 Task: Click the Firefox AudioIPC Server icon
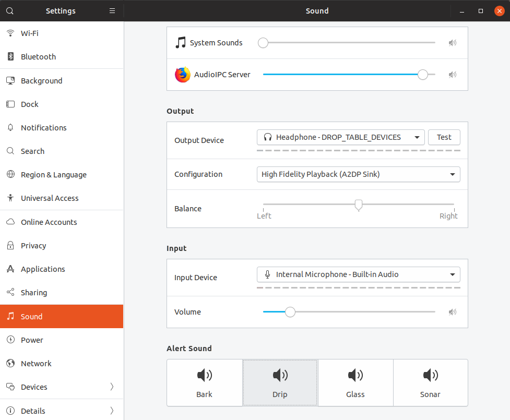click(x=183, y=75)
